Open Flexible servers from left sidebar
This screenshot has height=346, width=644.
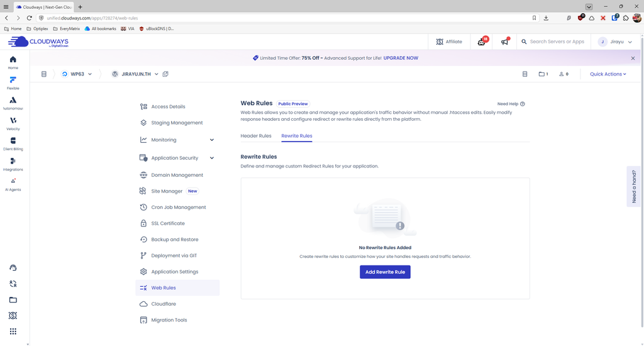point(13,82)
